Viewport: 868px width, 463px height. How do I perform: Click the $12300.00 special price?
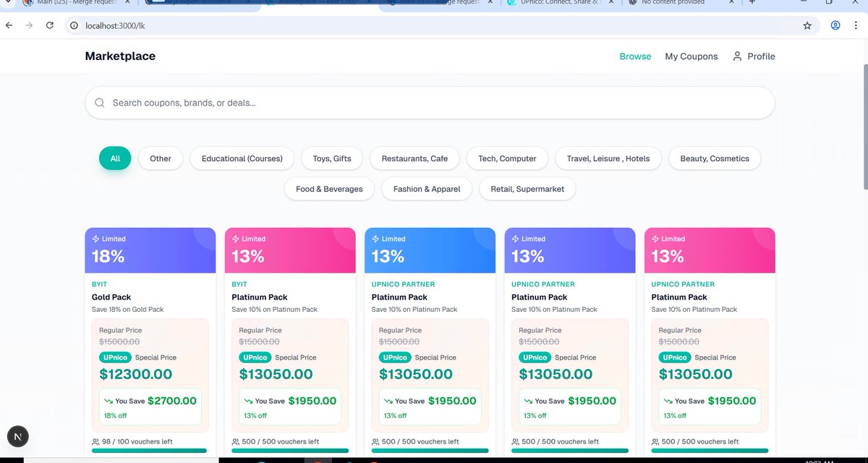click(x=136, y=374)
